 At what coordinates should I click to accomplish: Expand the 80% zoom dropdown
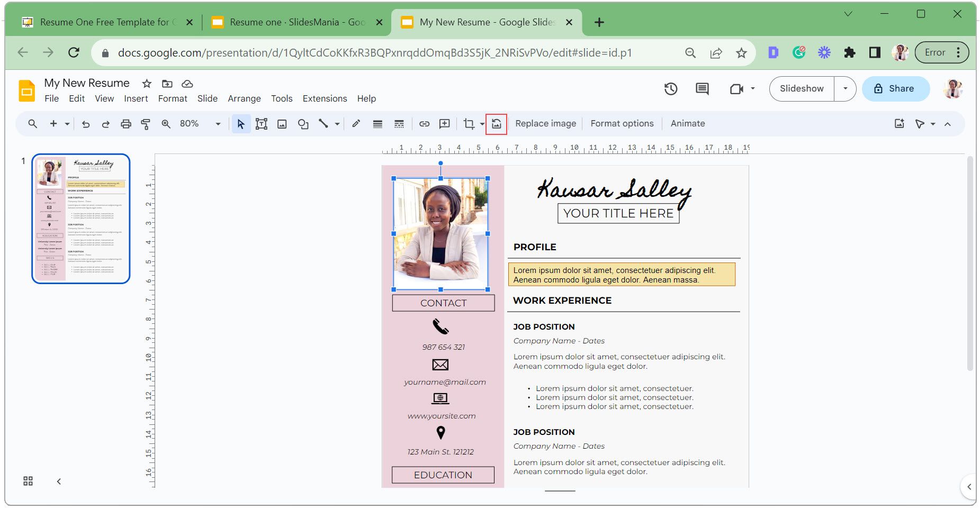point(218,124)
